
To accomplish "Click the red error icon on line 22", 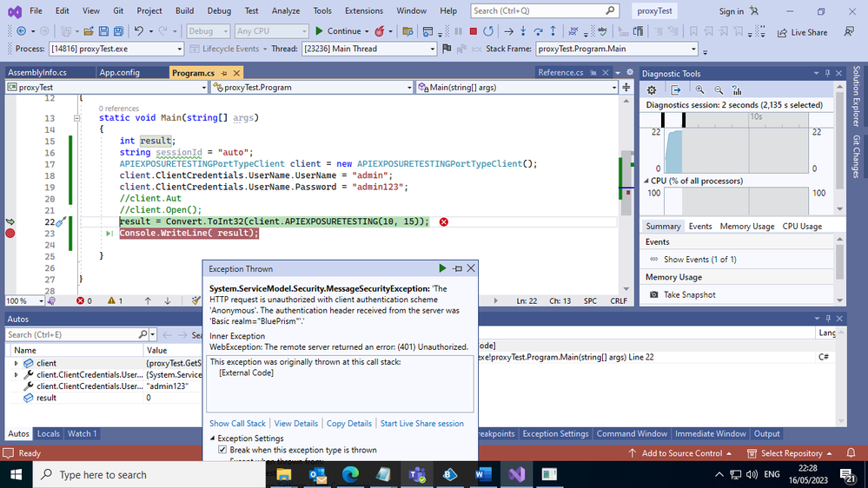I will [x=443, y=221].
